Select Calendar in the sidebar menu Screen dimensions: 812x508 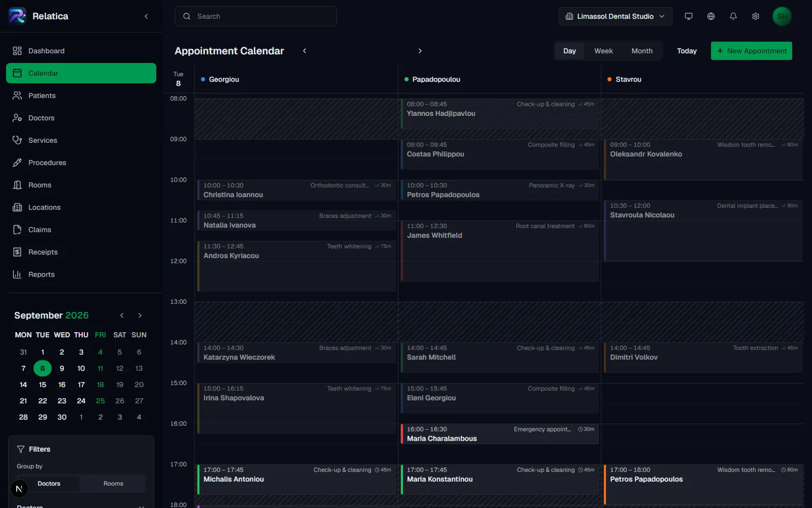[x=81, y=73]
